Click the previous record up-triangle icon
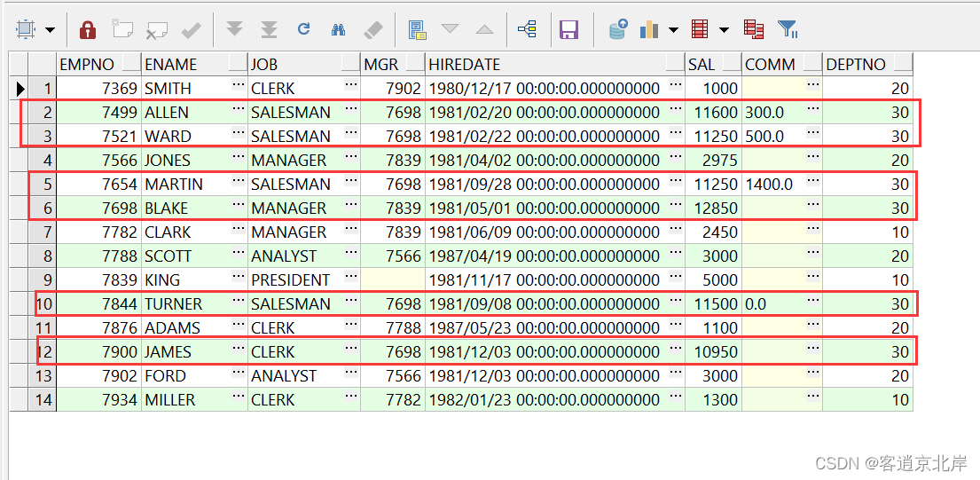The width and height of the screenshot is (980, 480). (484, 28)
